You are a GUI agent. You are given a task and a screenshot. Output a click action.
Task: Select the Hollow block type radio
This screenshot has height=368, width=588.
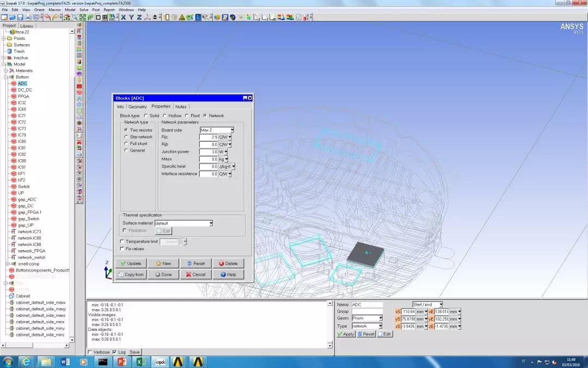point(164,116)
